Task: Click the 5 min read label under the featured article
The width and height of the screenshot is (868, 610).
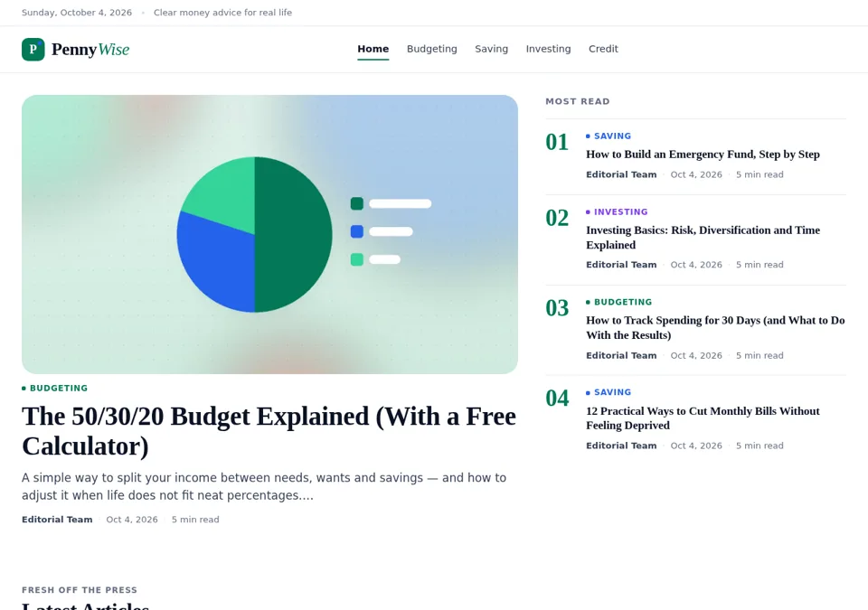Action: [195, 520]
